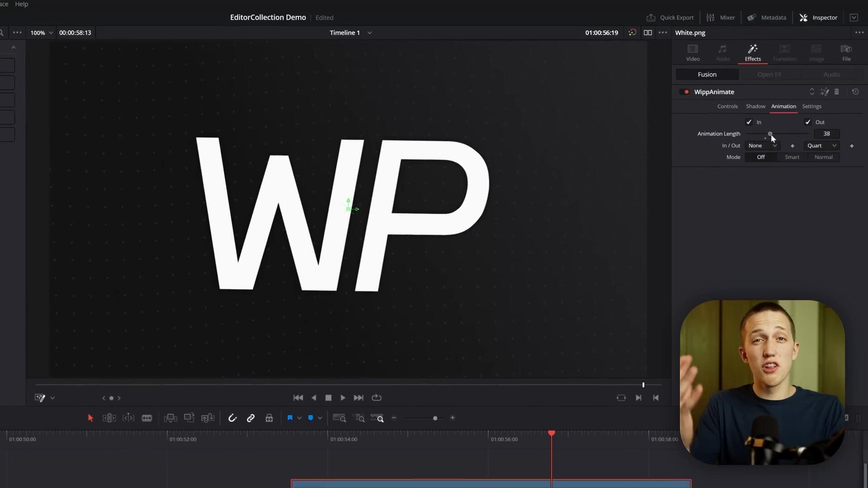
Task: Click the Transition panel icon
Action: (784, 52)
